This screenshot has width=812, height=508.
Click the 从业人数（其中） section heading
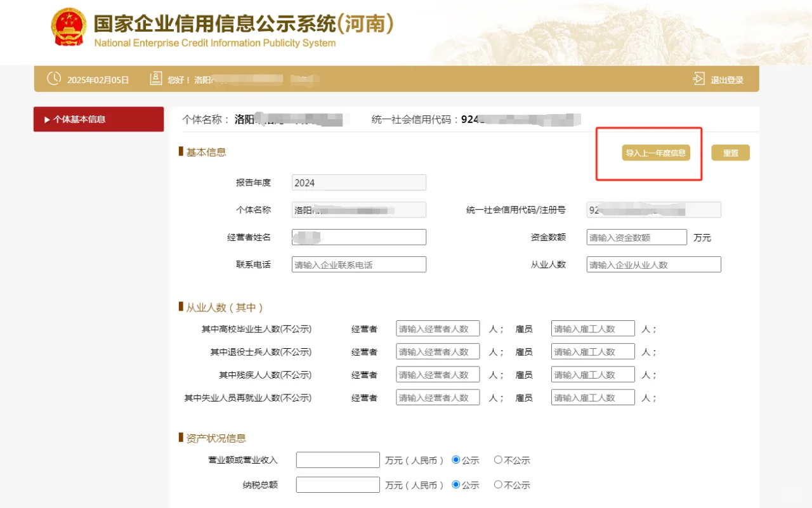225,308
